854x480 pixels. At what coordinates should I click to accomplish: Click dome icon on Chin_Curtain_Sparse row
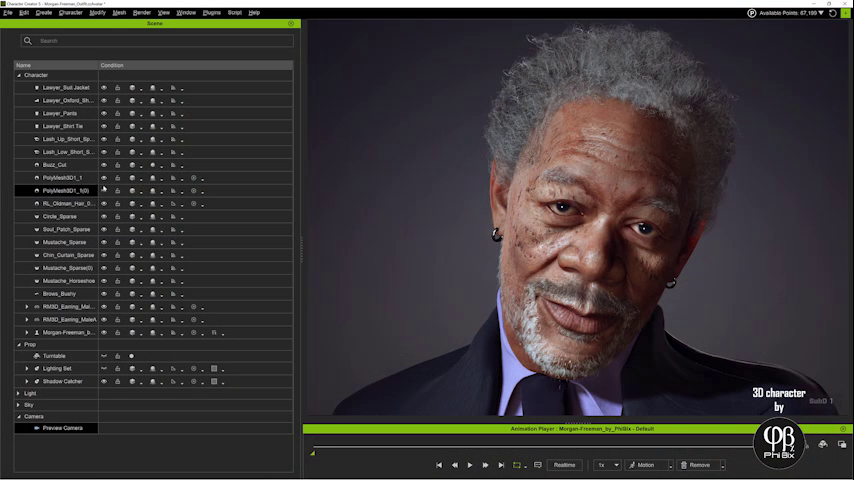tap(152, 256)
